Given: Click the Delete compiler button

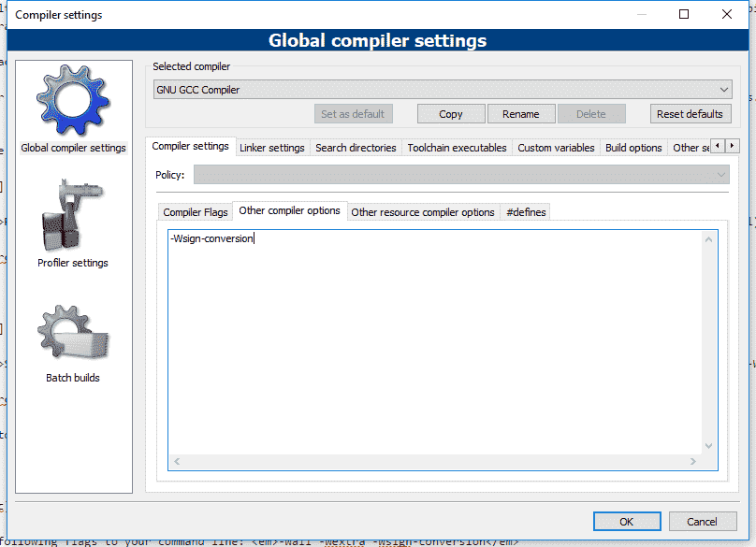Looking at the screenshot, I should (x=591, y=114).
